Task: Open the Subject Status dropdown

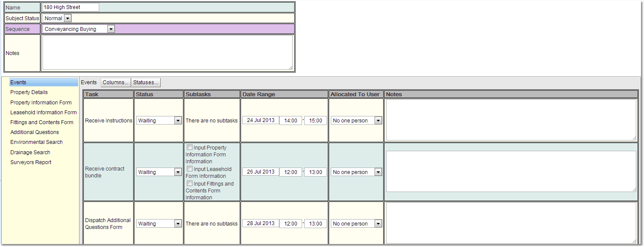Action: tap(67, 18)
